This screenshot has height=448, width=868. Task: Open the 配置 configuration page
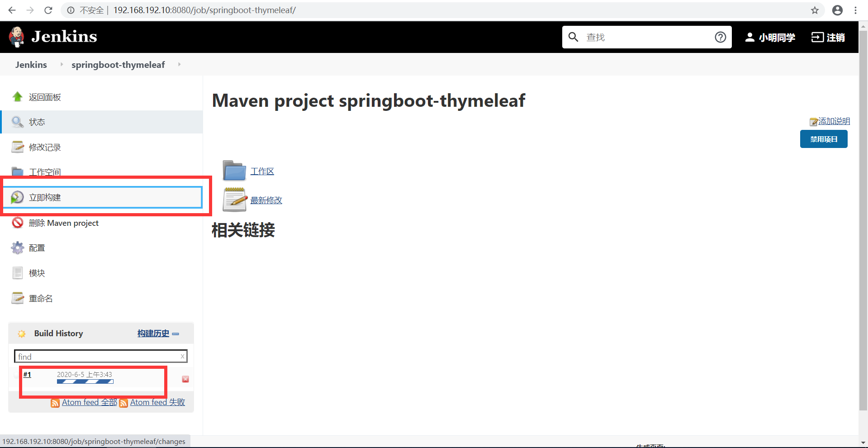(37, 248)
